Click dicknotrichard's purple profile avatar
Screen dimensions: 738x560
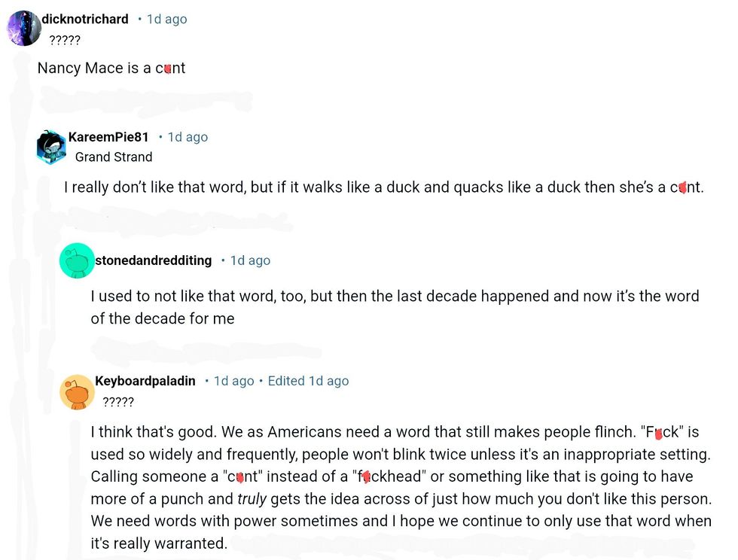tap(23, 29)
